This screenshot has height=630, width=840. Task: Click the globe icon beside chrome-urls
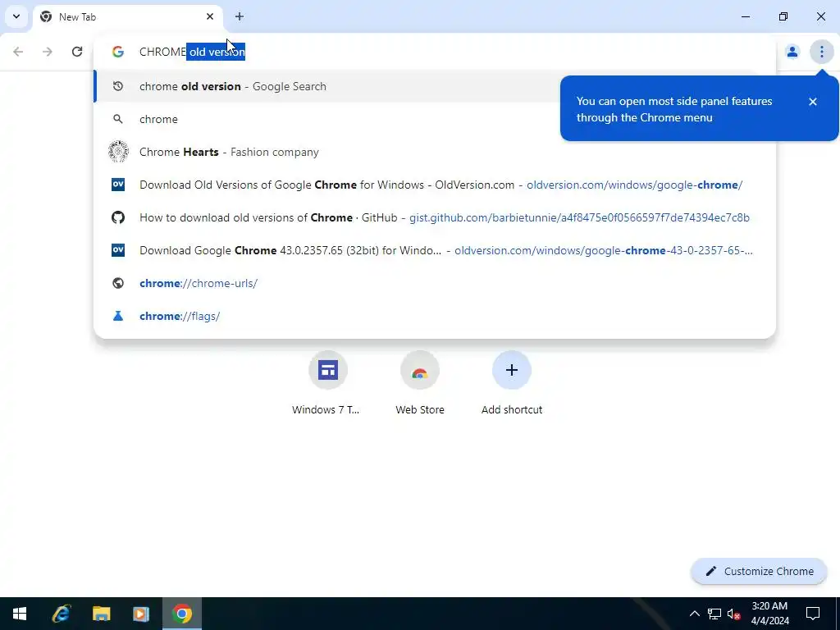tap(118, 283)
